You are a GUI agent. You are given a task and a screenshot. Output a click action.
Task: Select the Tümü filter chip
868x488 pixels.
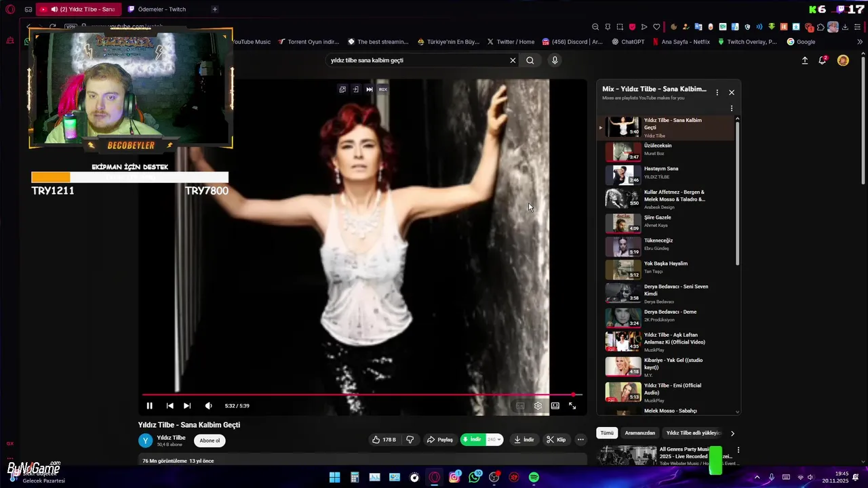pos(607,432)
